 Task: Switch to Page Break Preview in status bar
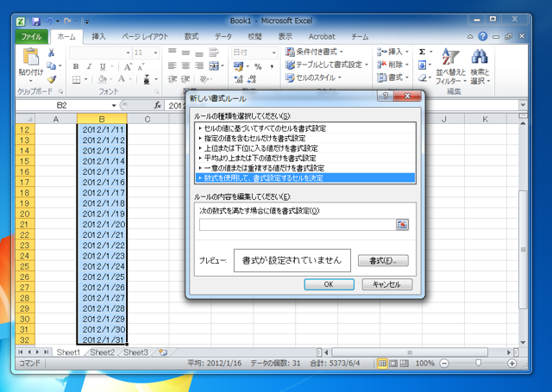click(x=405, y=364)
